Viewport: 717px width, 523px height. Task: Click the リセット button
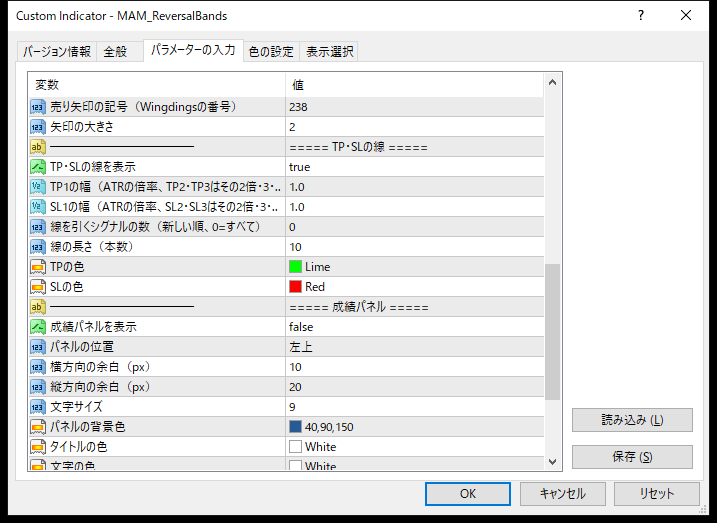[x=657, y=494]
